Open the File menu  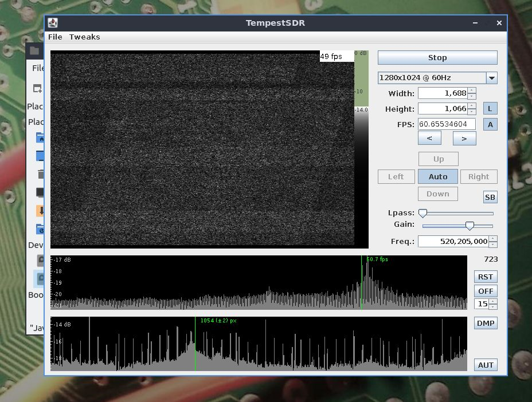[x=55, y=37]
